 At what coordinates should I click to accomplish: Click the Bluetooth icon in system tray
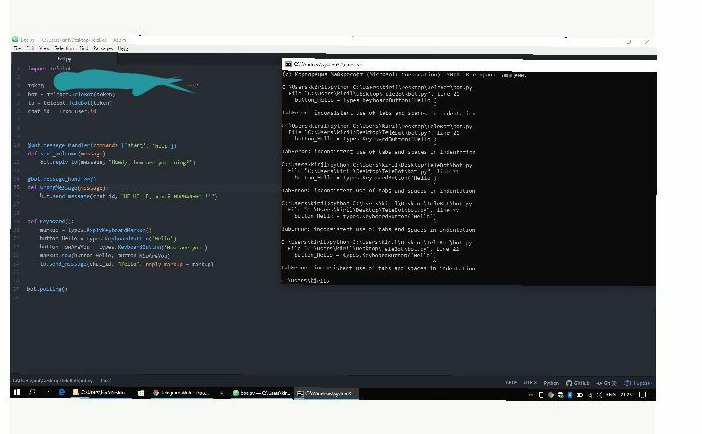[570, 395]
